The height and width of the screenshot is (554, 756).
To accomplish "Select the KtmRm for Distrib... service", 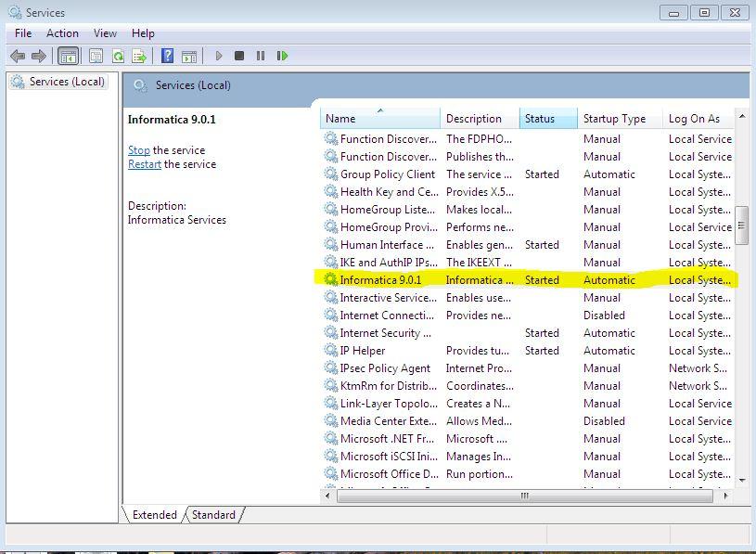I will click(388, 385).
